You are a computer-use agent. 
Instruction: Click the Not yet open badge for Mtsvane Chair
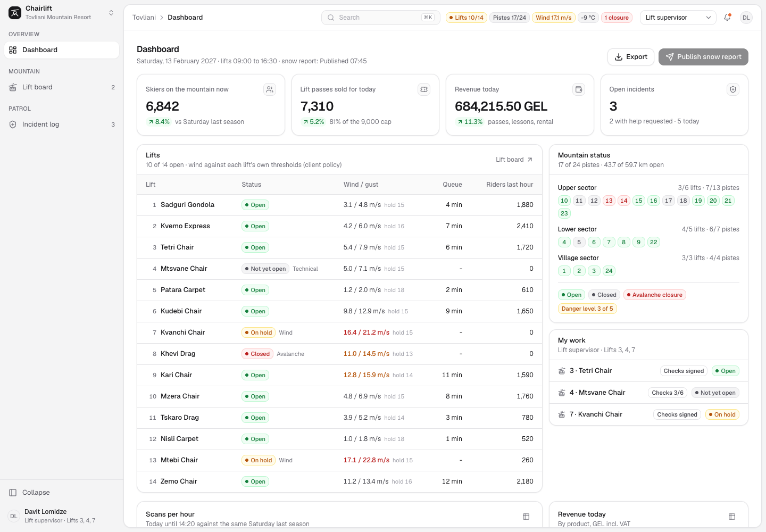[265, 269]
